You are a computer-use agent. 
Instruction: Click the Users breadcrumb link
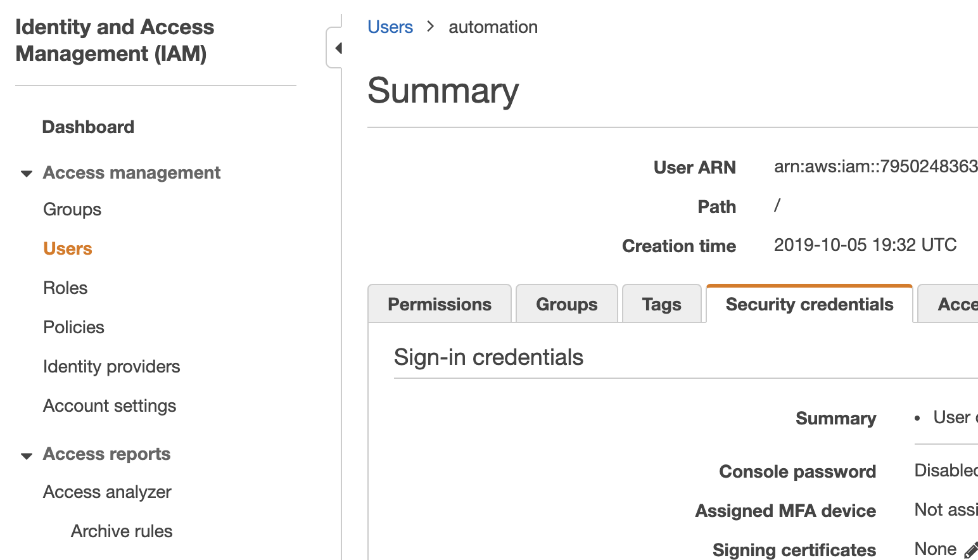(390, 27)
